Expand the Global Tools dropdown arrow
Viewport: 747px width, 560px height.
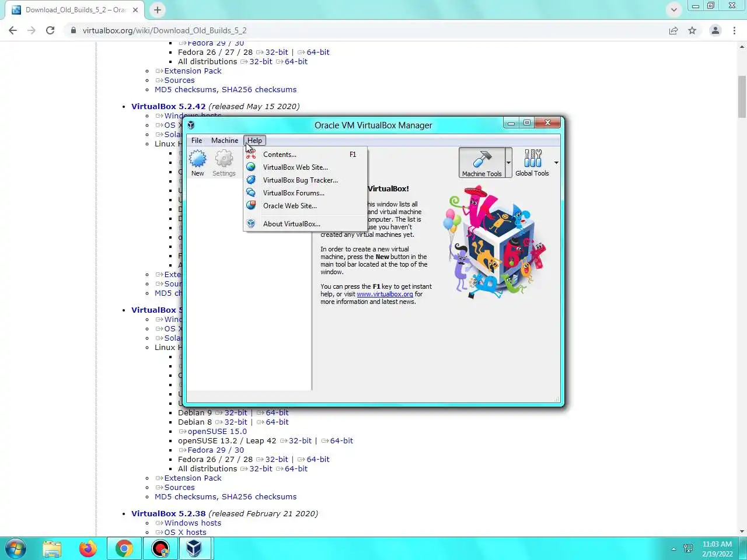pos(556,163)
